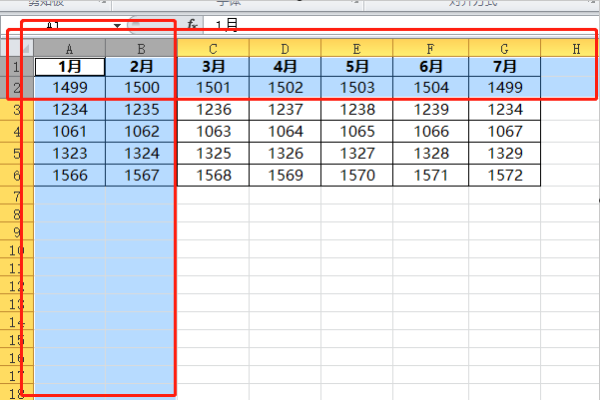The height and width of the screenshot is (400, 600).
Task: Select column E header
Action: coord(357,49)
